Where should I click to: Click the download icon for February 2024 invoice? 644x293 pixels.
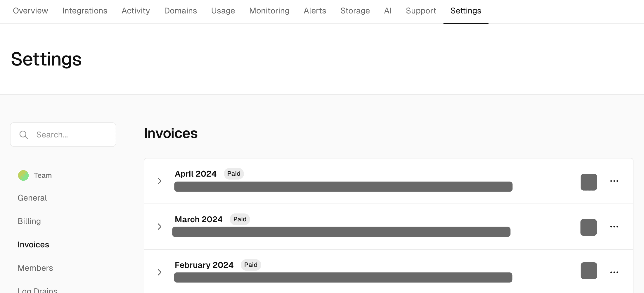[x=588, y=271]
